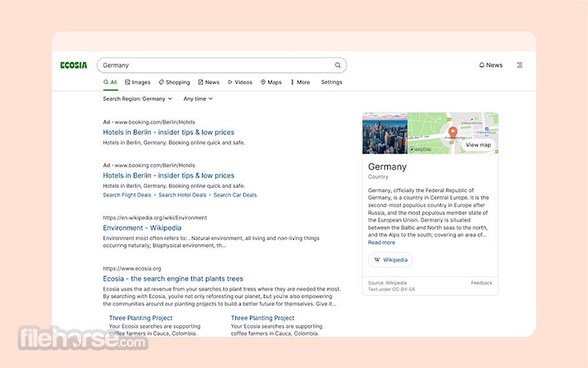
Task: Click the Germany heading in panel
Action: pyautogui.click(x=387, y=167)
